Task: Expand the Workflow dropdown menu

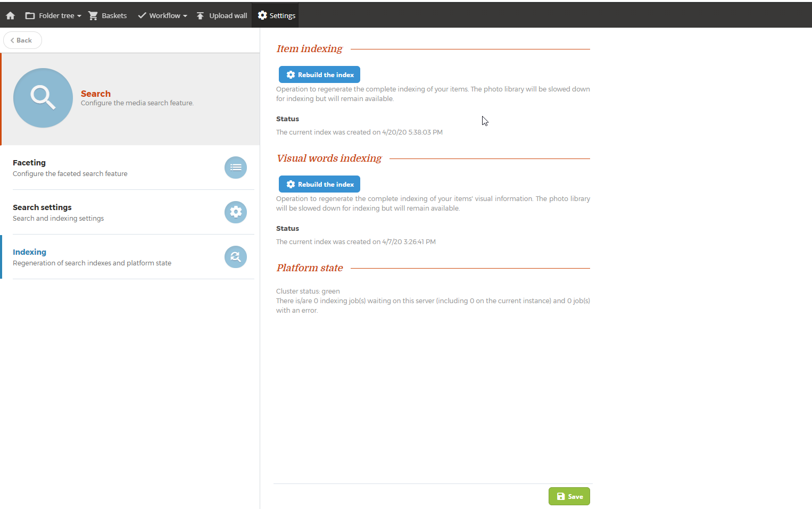Action: (162, 15)
